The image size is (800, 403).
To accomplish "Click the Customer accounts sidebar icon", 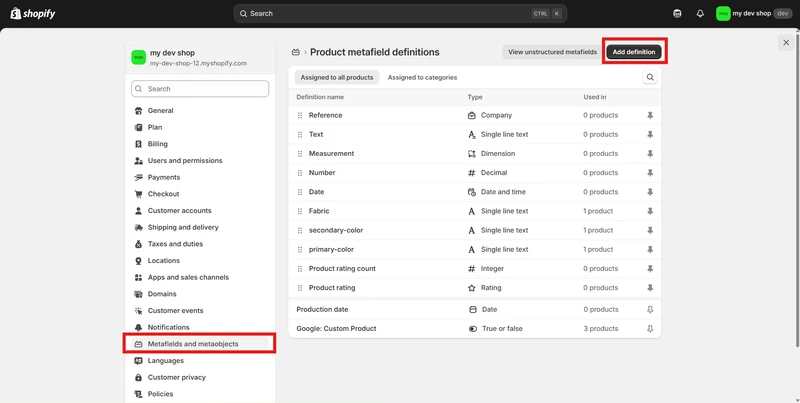I will point(138,211).
